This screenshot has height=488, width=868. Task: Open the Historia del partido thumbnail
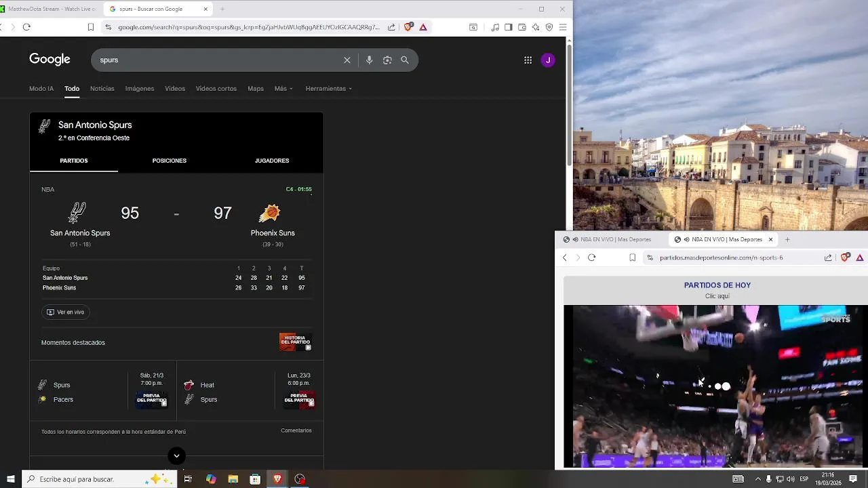pos(296,342)
